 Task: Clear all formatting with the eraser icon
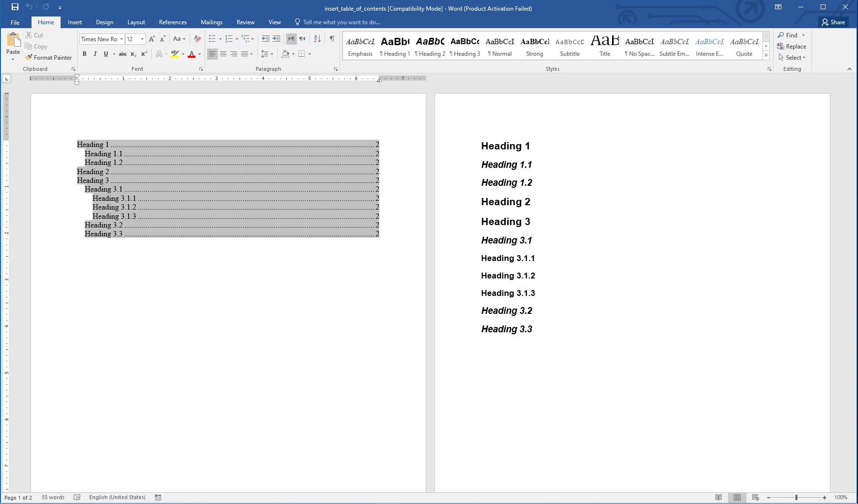point(197,39)
